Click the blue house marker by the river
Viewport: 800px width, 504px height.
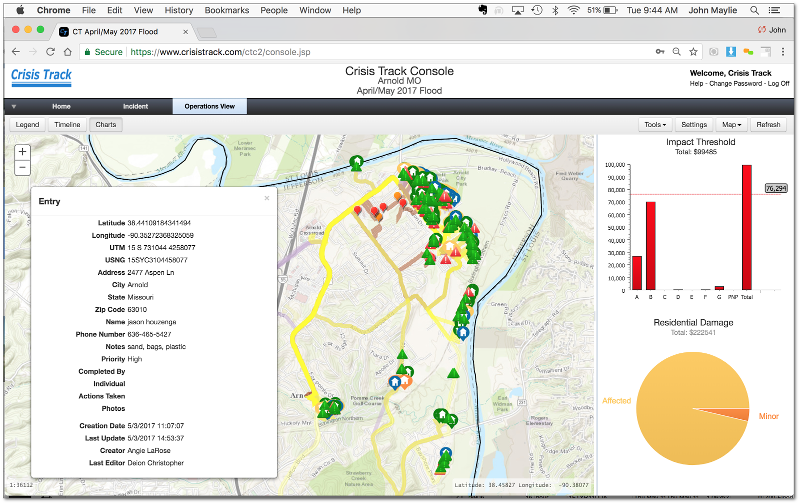pos(463,333)
